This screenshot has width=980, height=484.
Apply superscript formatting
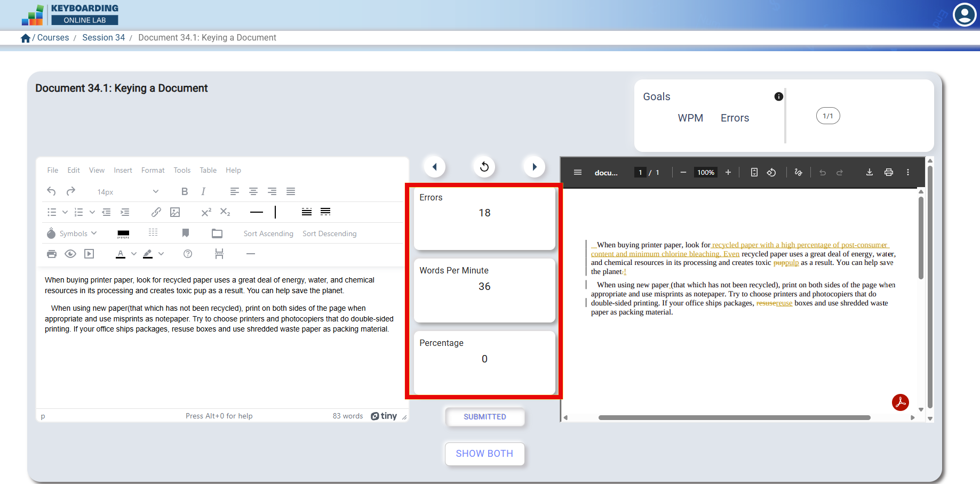(x=205, y=212)
